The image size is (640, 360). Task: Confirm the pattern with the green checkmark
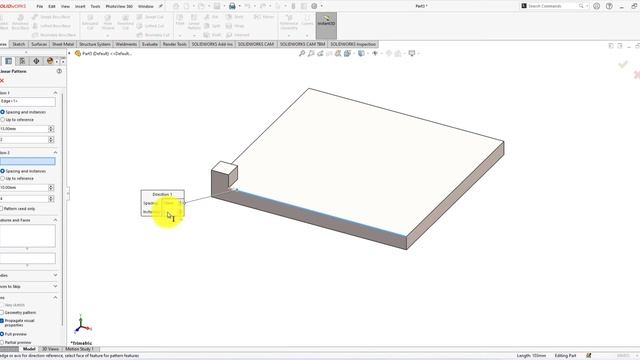click(x=623, y=64)
